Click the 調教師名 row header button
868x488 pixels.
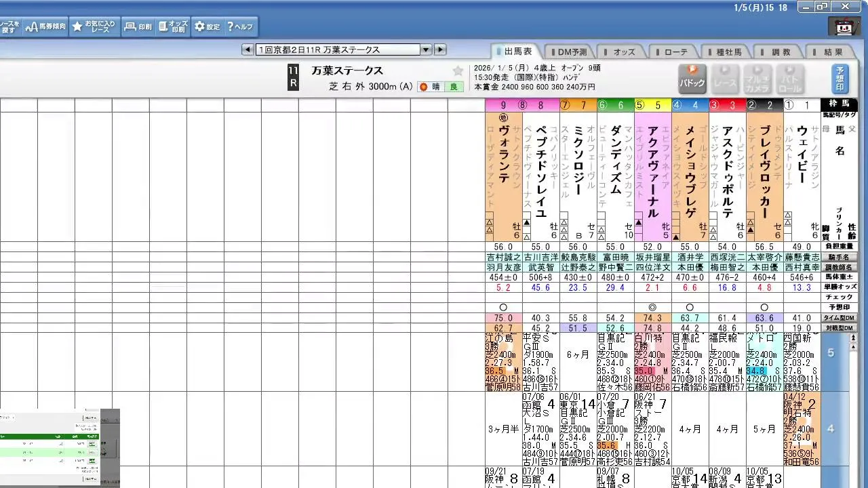(x=840, y=268)
